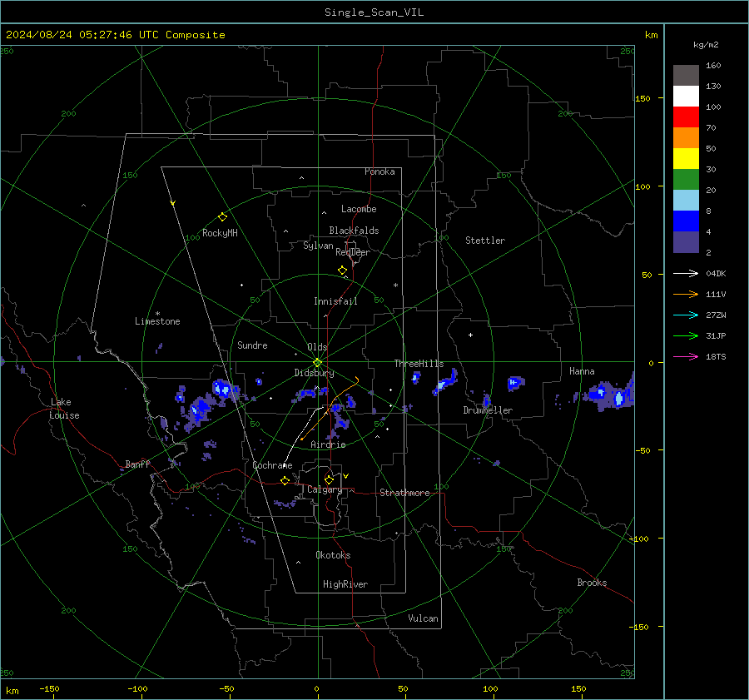Viewport: 749px width, 700px height.
Task: Click the orange 50–70 legend color block
Action: tap(686, 138)
